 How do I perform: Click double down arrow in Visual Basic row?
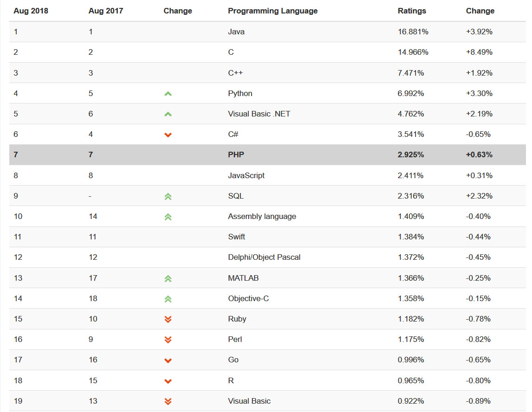(x=168, y=401)
